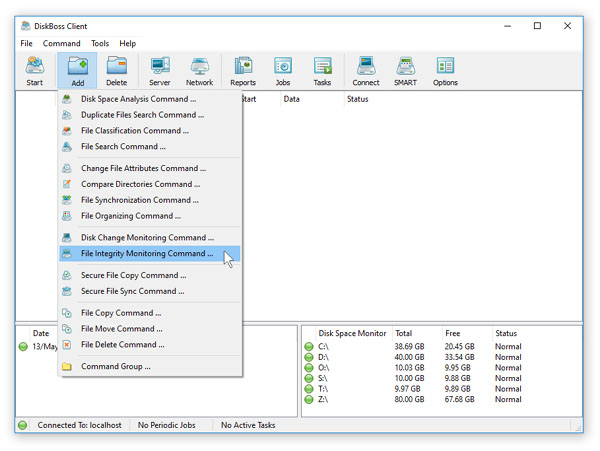The height and width of the screenshot is (451, 600).
Task: Add a File Copy Command
Action: coord(150,313)
